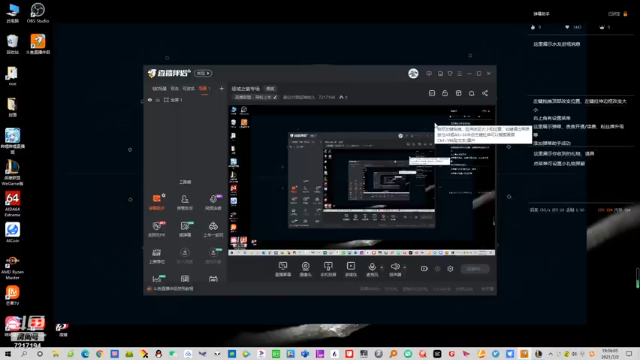This screenshot has width=640, height=360.
Task: Open the orange danmaku assistant tool
Action: [x=157, y=202]
